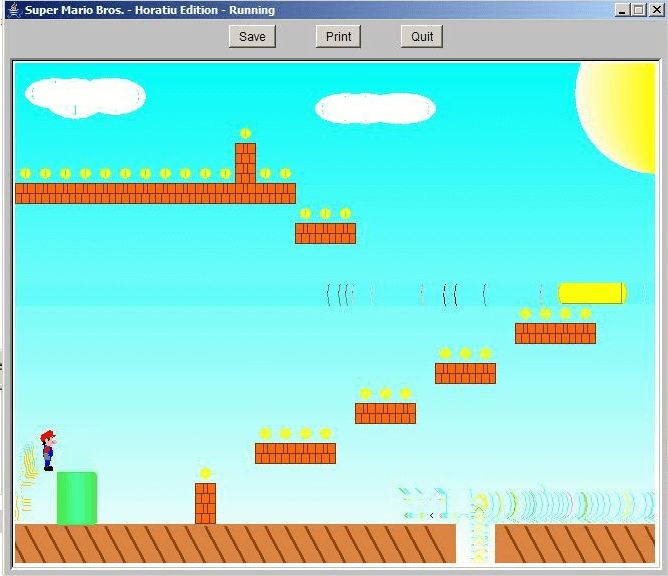Maximize the Super Mario Bros. window
Viewport: 668px width, 576px height.
[638, 10]
